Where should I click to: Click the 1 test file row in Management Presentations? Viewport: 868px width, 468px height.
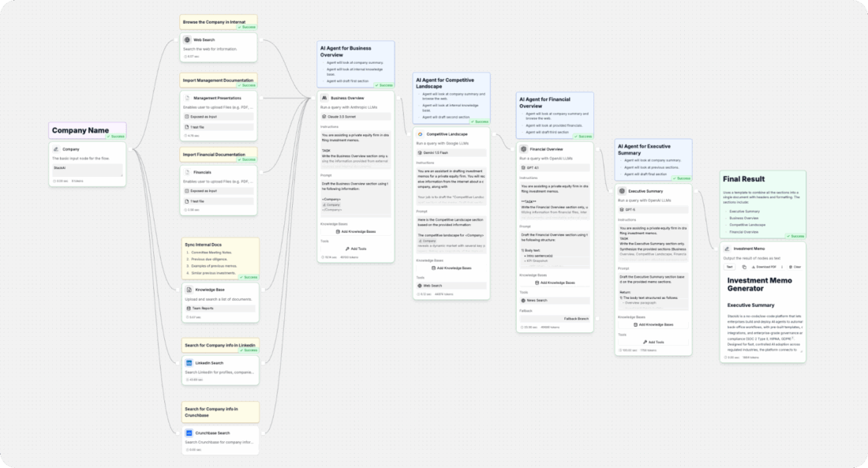pos(219,127)
